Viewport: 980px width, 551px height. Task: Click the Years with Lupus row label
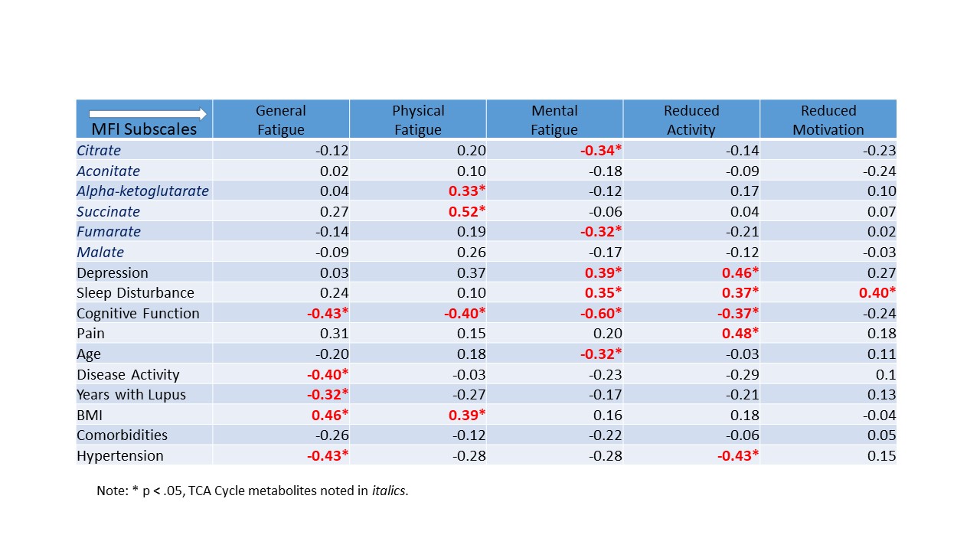(131, 395)
